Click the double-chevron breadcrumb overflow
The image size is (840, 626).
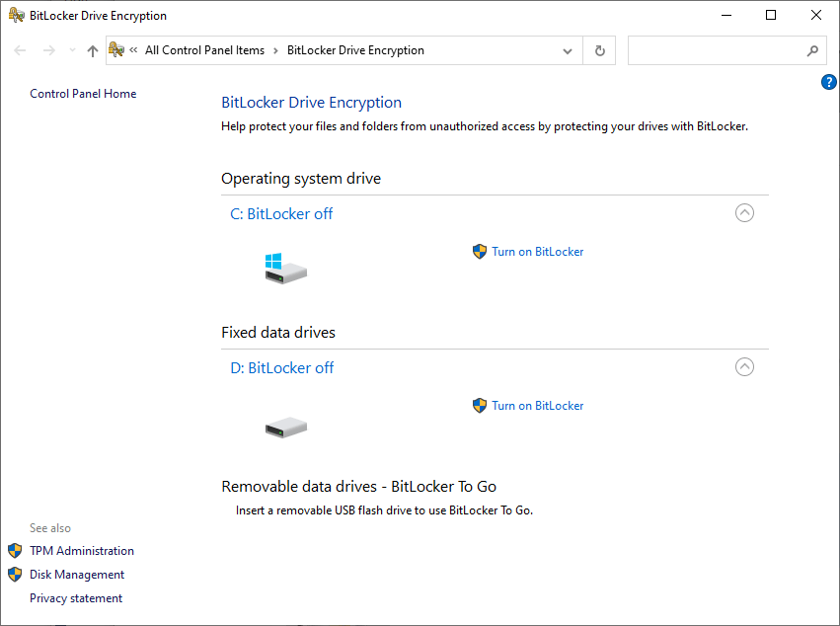[x=133, y=50]
